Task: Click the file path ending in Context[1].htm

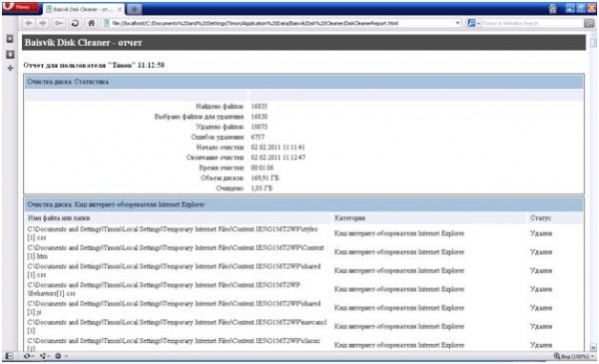Action: coord(176,252)
